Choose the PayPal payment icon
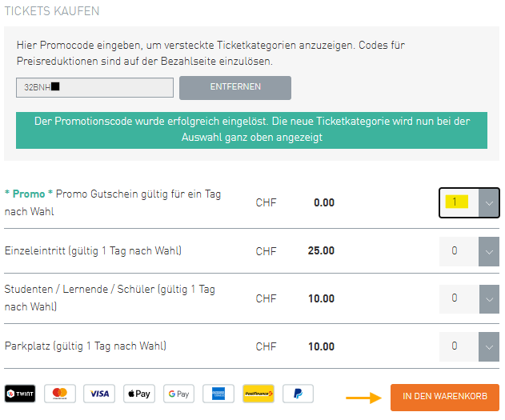505x420 pixels. (298, 394)
